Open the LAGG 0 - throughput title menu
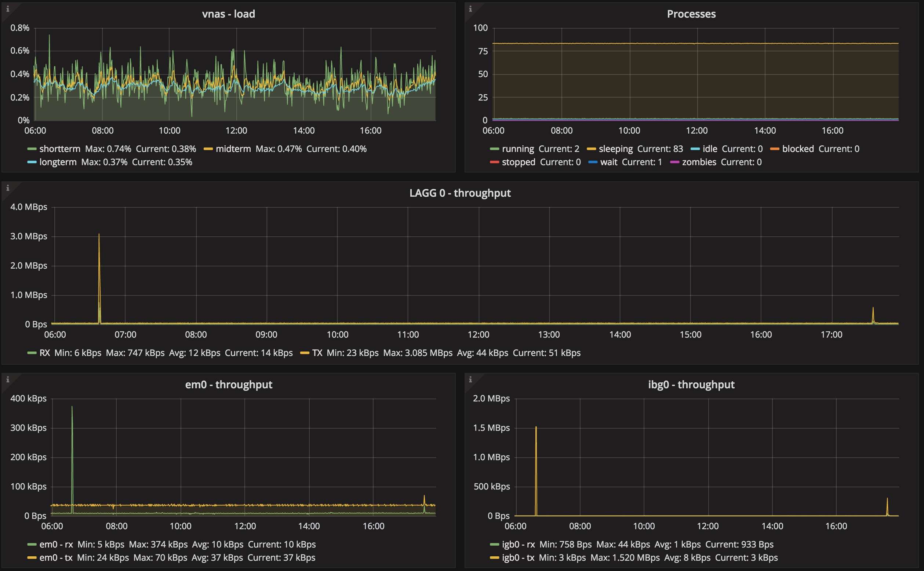Screen dimensions: 924x571 click(x=460, y=193)
